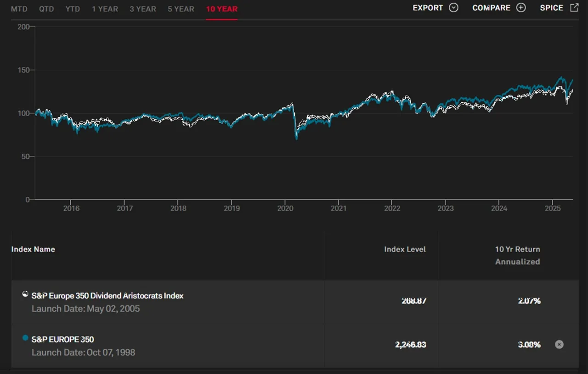588x374 pixels.
Task: Select the 10 YEAR range tab
Action: point(221,9)
